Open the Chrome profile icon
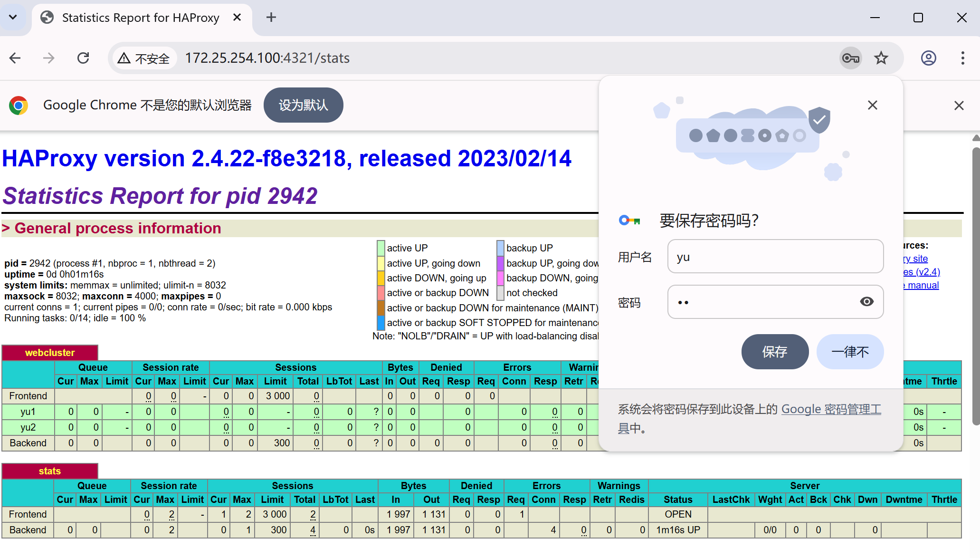The height and width of the screenshot is (558, 980). [928, 58]
